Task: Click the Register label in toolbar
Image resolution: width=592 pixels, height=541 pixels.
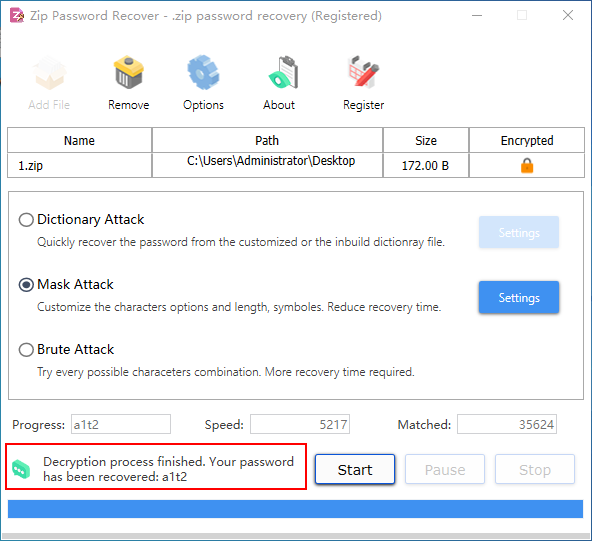Action: (364, 105)
